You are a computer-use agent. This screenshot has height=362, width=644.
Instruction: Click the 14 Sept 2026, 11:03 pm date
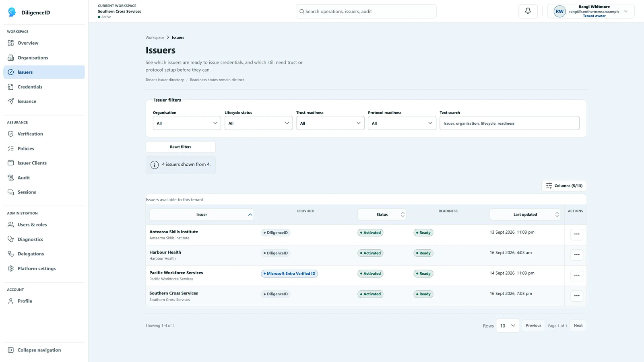pos(512,273)
